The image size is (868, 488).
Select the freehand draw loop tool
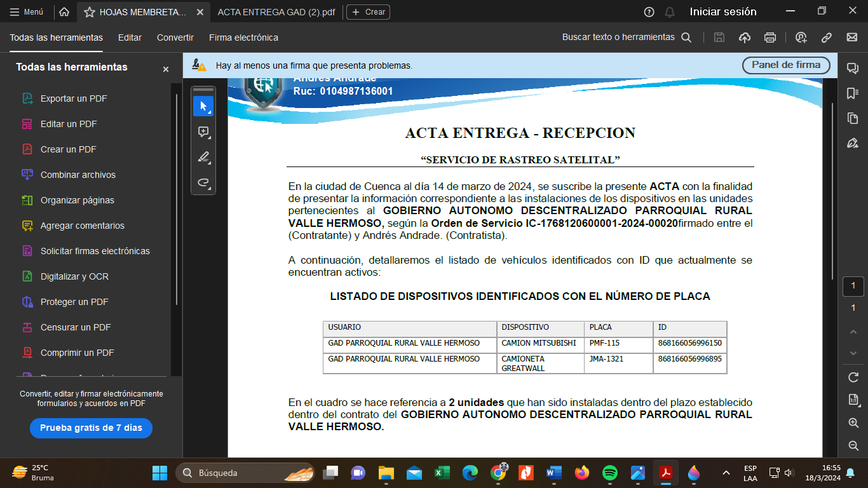click(x=203, y=183)
